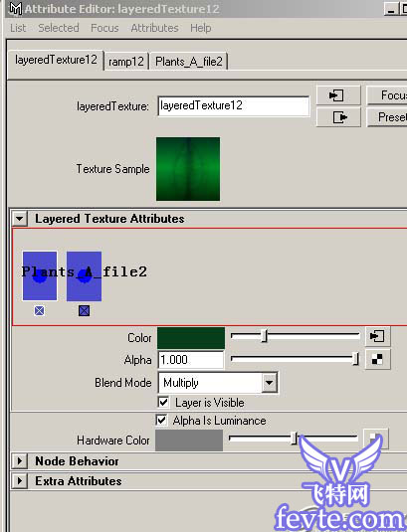Click the green Texture Sample swatch
This screenshot has height=532, width=407.
pyautogui.click(x=188, y=169)
